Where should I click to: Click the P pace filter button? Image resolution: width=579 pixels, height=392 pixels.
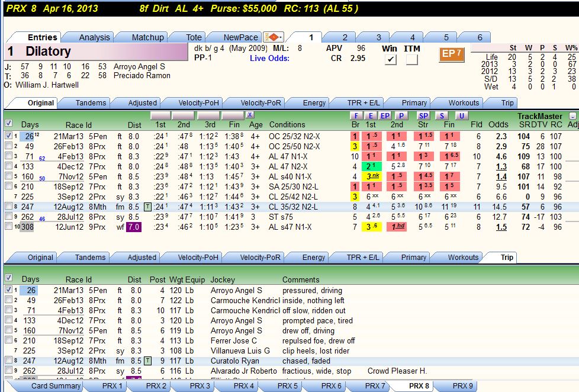(x=401, y=116)
